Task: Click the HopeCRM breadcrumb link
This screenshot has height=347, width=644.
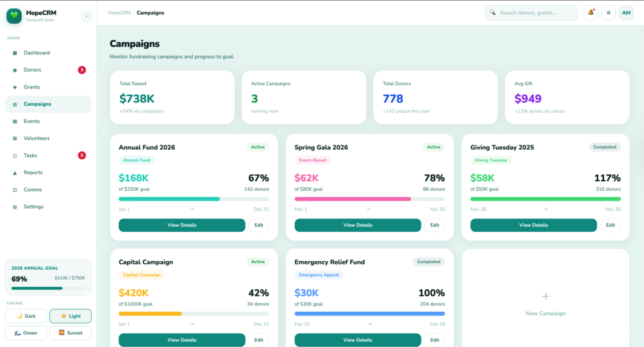Action: click(x=119, y=13)
